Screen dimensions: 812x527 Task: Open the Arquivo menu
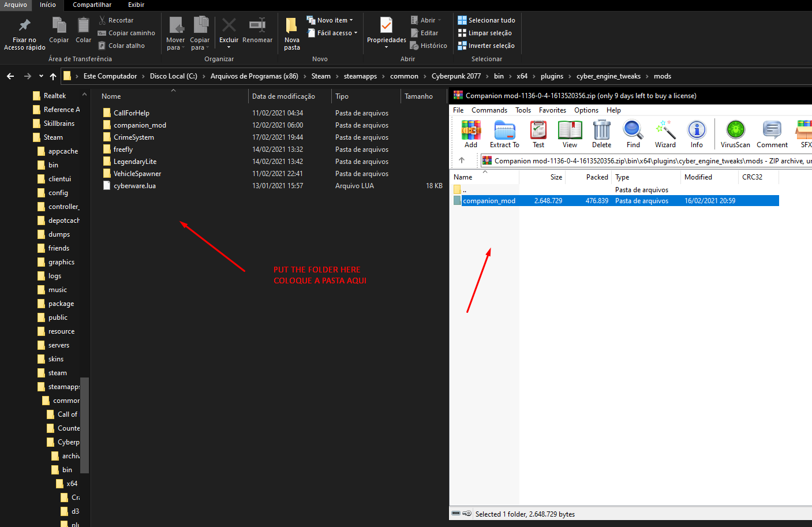point(16,5)
